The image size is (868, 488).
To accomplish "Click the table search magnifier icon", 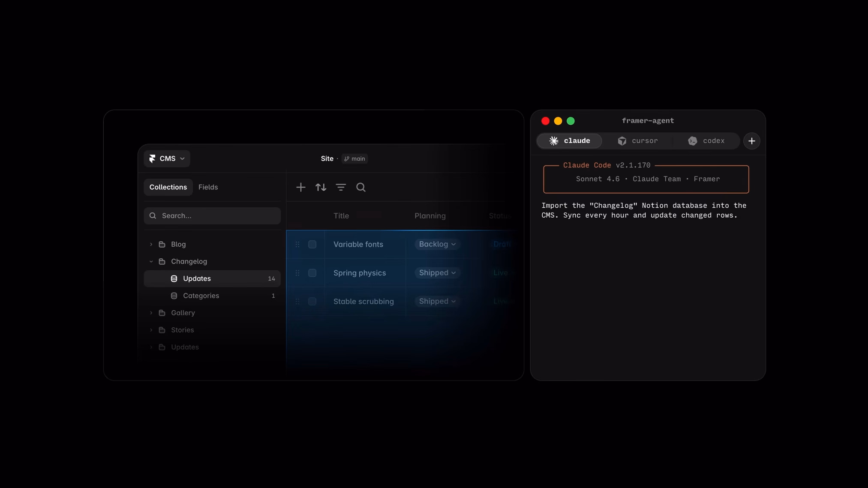I will [361, 187].
